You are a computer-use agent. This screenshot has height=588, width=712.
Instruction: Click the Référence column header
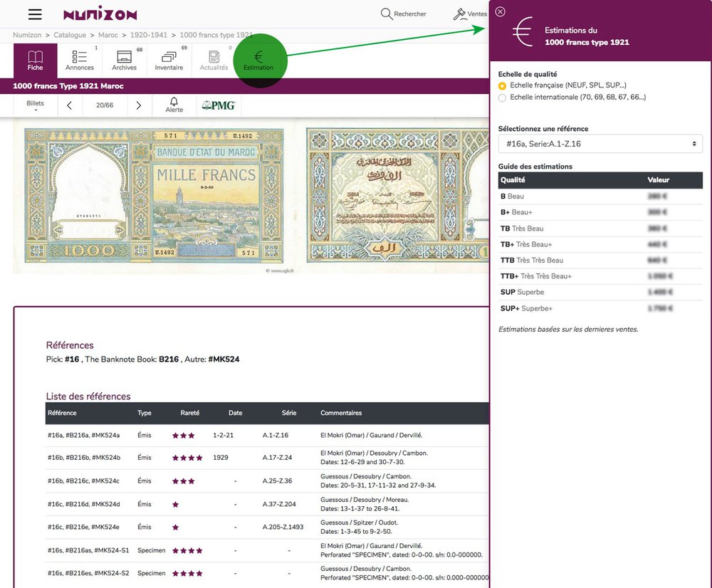[x=62, y=413]
